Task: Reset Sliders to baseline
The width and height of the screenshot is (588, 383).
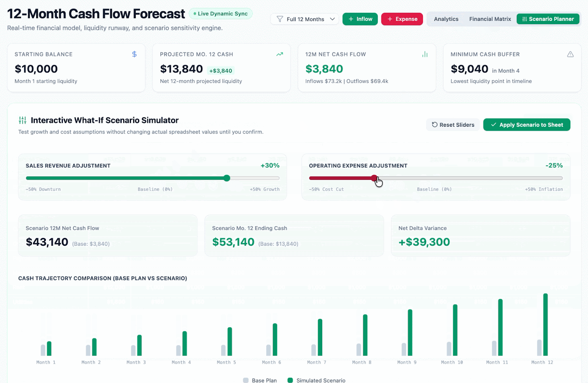Action: coord(453,125)
